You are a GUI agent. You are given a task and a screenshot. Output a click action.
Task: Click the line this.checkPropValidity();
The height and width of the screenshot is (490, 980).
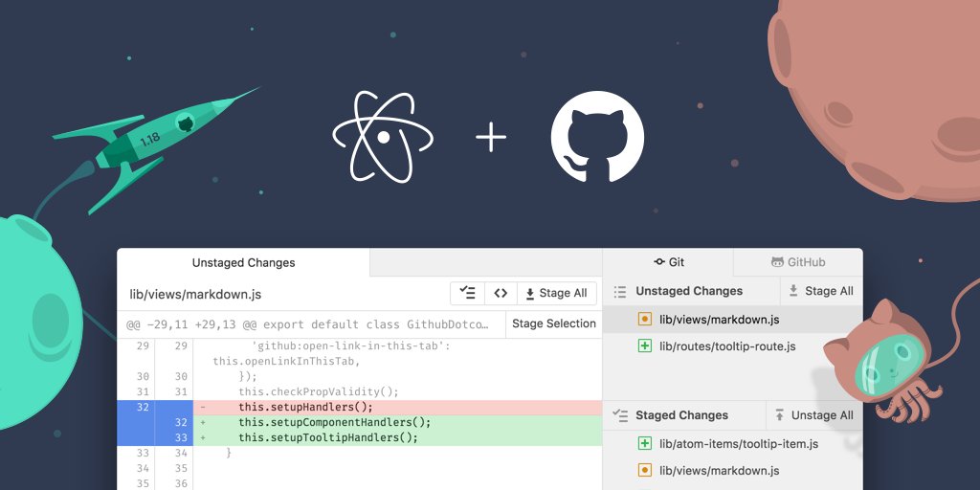tap(319, 391)
